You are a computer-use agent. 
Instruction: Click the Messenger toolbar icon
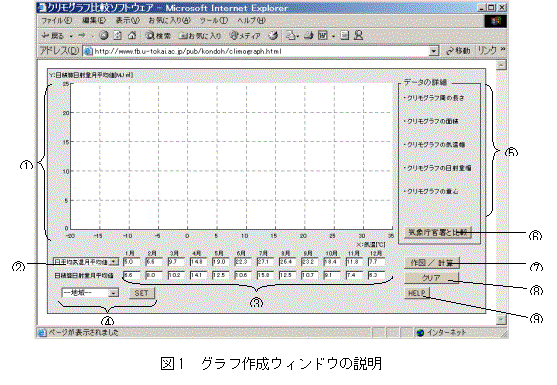point(358,35)
